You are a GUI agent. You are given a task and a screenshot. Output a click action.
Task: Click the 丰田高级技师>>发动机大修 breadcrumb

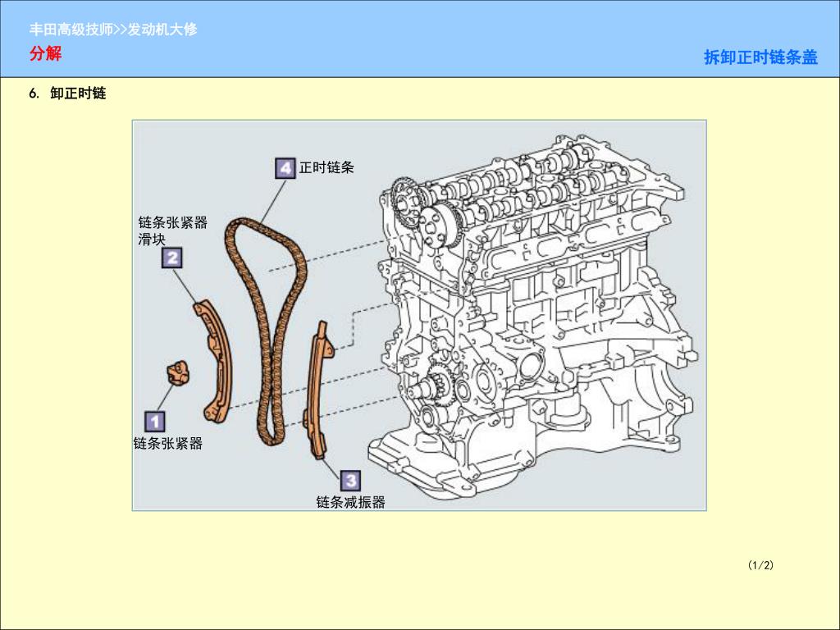pyautogui.click(x=113, y=29)
